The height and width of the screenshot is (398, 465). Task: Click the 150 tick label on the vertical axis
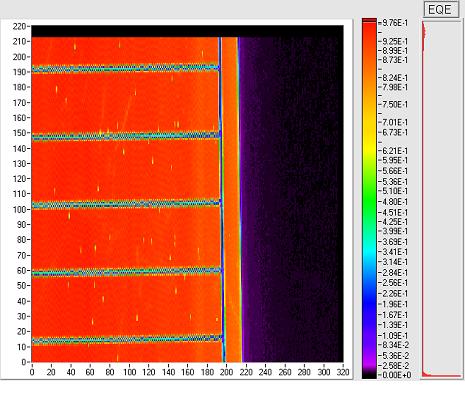pyautogui.click(x=20, y=133)
